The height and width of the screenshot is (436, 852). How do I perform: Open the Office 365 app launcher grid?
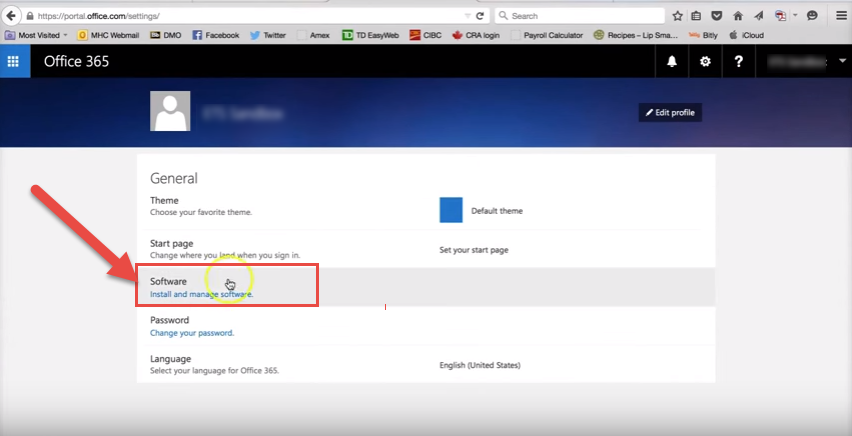coord(13,61)
